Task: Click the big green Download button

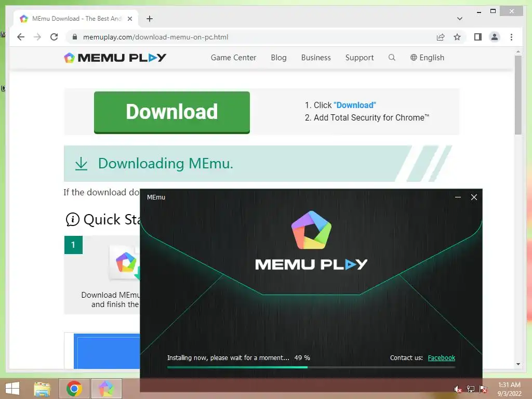Action: coord(172,112)
